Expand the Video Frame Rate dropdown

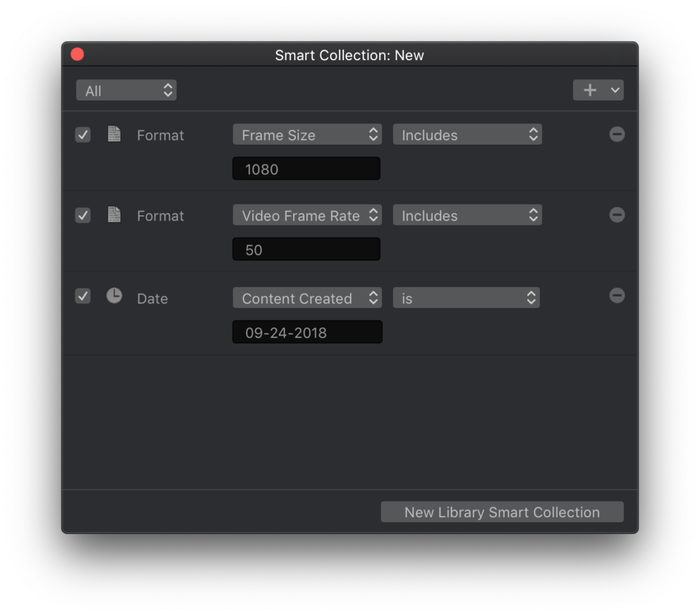[x=307, y=215]
